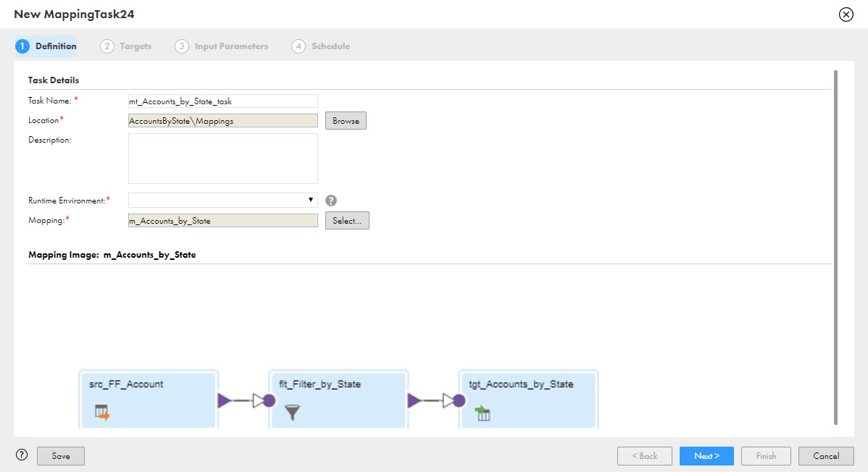The width and height of the screenshot is (868, 472).
Task: Go to the Schedule step
Action: click(321, 46)
